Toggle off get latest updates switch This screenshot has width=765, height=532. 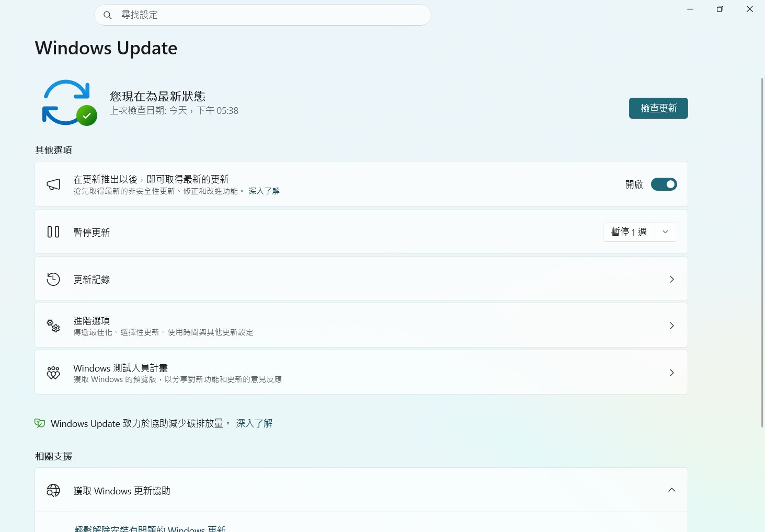[664, 184]
